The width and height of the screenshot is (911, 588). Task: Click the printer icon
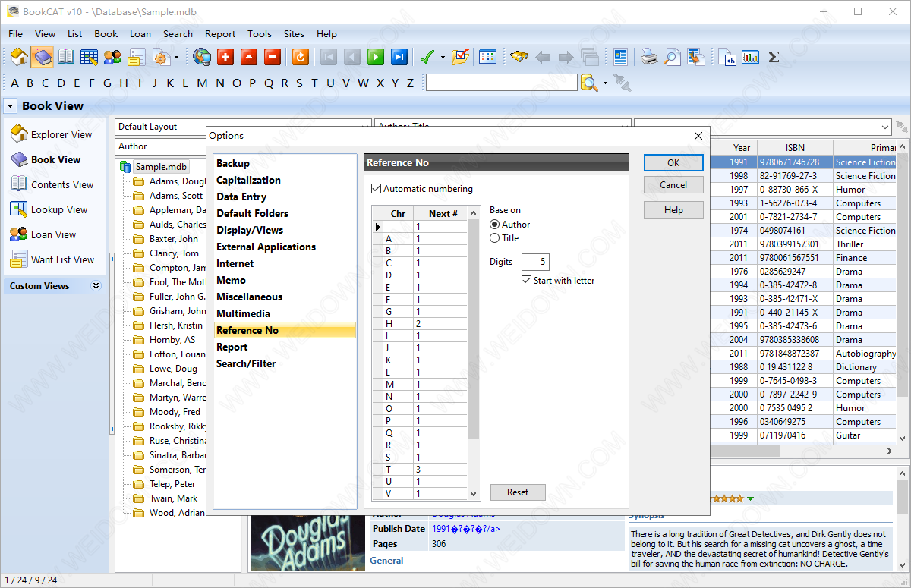click(x=649, y=57)
